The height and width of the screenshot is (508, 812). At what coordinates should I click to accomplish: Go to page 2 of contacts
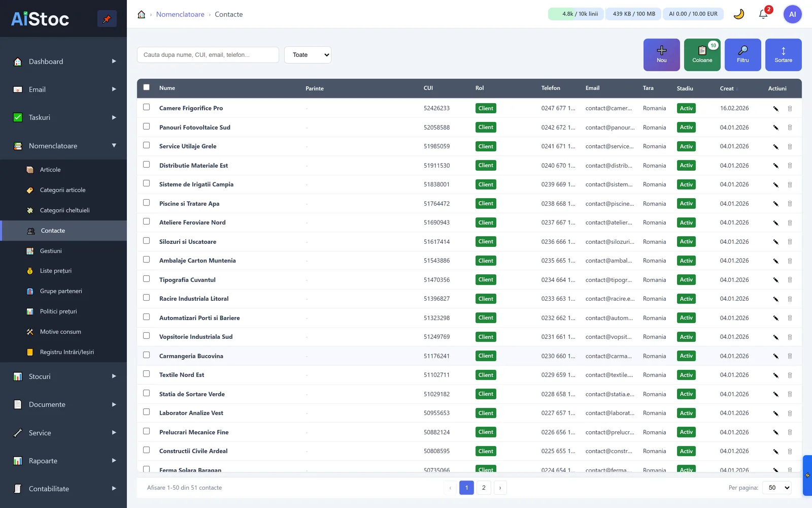pyautogui.click(x=484, y=488)
